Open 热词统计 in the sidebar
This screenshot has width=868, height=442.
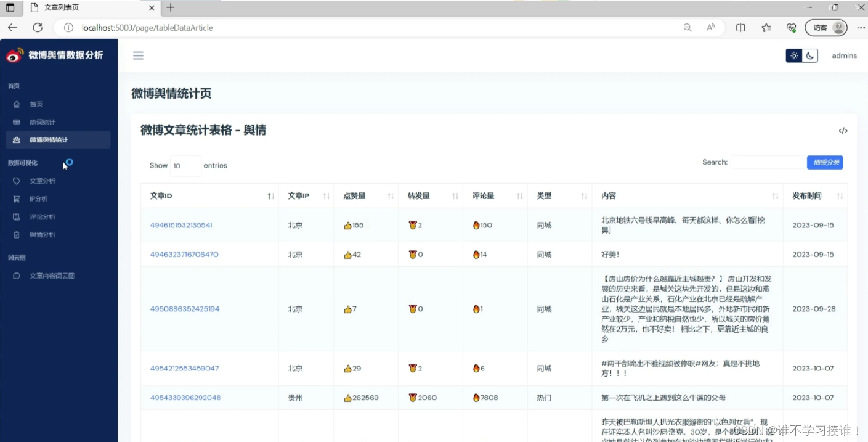pyautogui.click(x=43, y=122)
